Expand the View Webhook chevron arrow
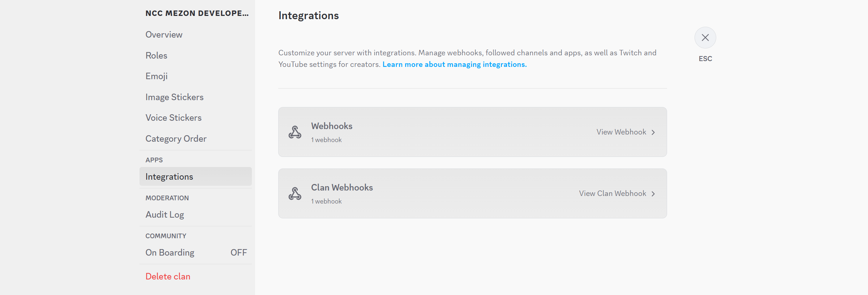The image size is (868, 295). pos(653,132)
